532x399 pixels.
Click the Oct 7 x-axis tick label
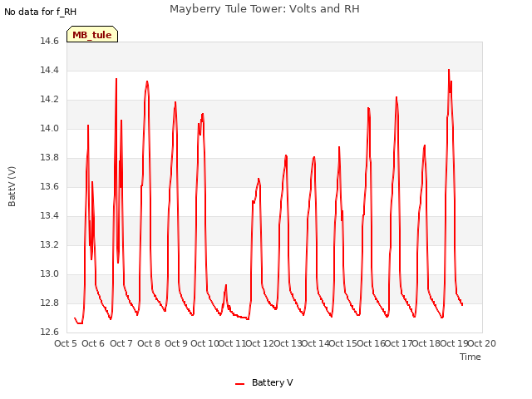121,343
